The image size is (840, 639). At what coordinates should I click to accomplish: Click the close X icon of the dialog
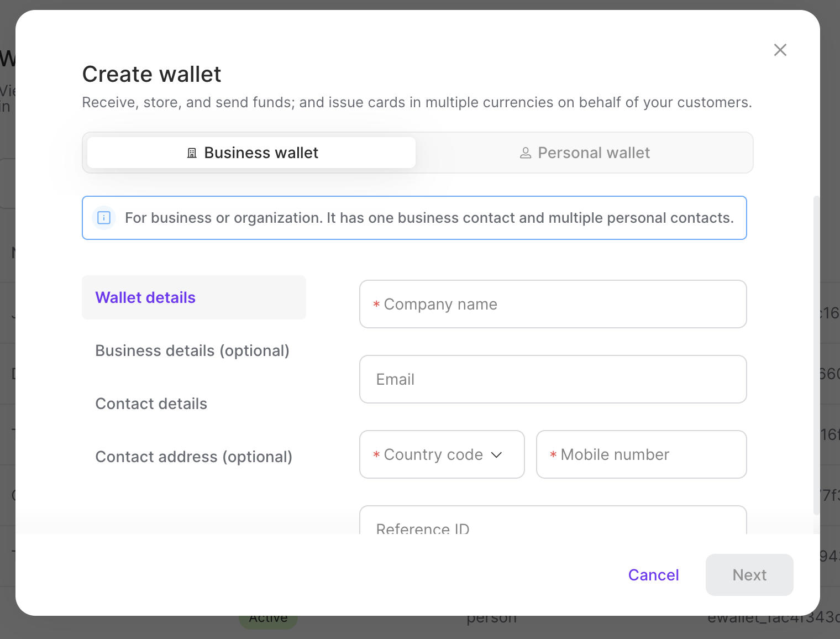(x=780, y=50)
